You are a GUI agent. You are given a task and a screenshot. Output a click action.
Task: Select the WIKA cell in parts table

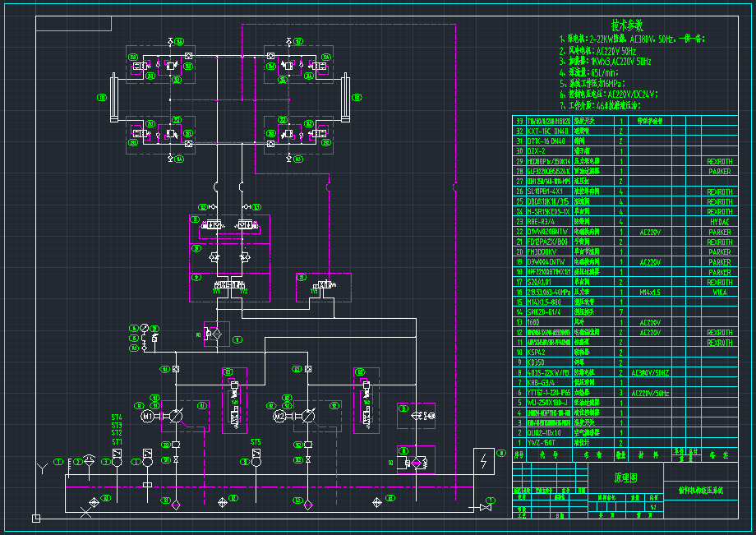[719, 292]
